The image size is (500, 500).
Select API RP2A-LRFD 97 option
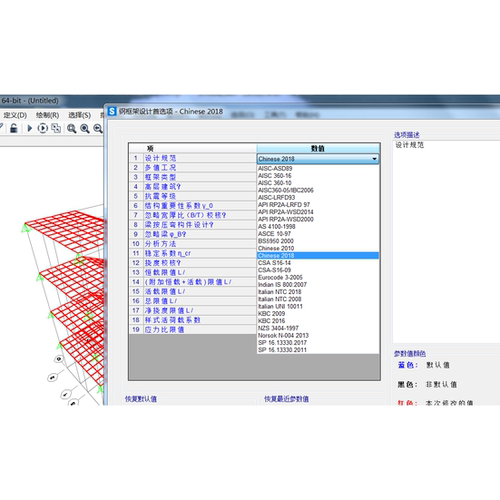[x=318, y=205]
